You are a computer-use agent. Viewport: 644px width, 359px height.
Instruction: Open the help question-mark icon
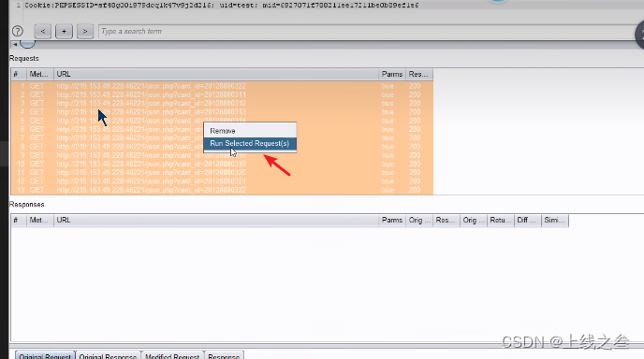pos(18,31)
